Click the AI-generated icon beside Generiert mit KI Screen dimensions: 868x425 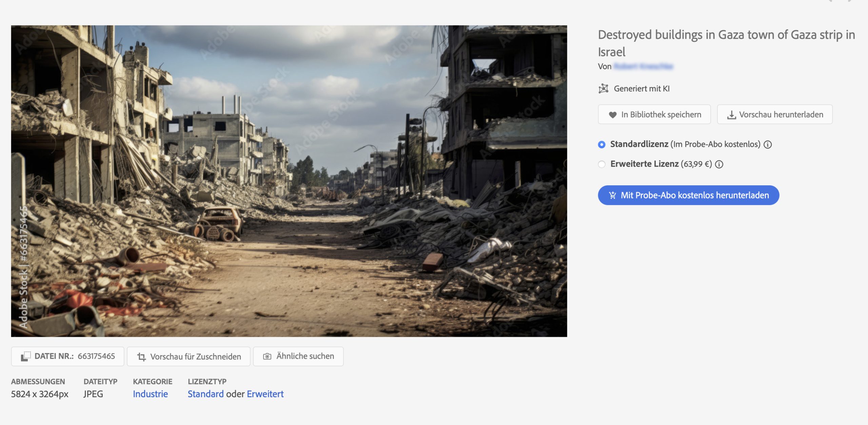pos(604,89)
